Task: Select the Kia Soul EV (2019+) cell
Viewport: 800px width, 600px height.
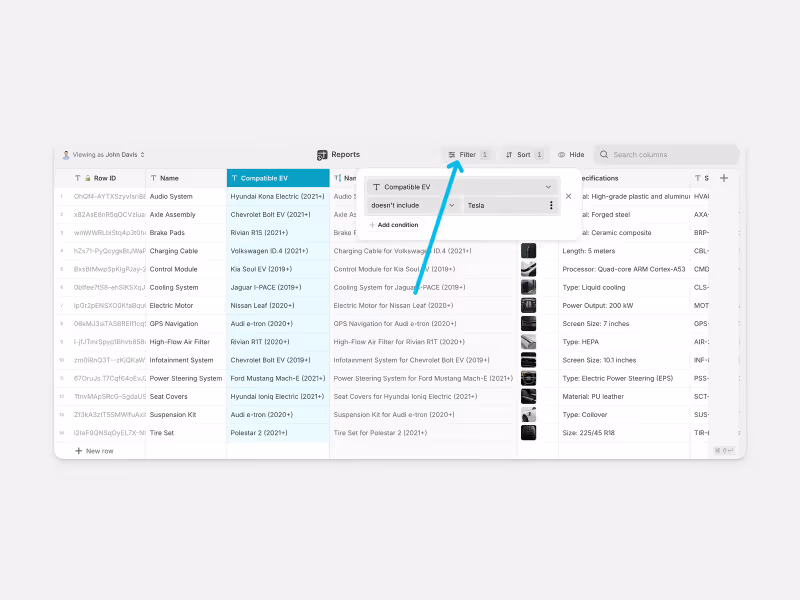Action: [x=278, y=269]
